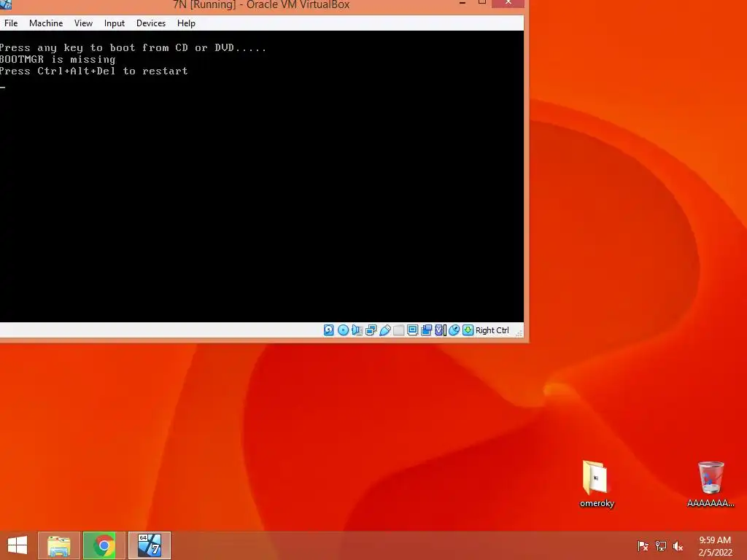Open File Explorer from the taskbar

point(59,545)
